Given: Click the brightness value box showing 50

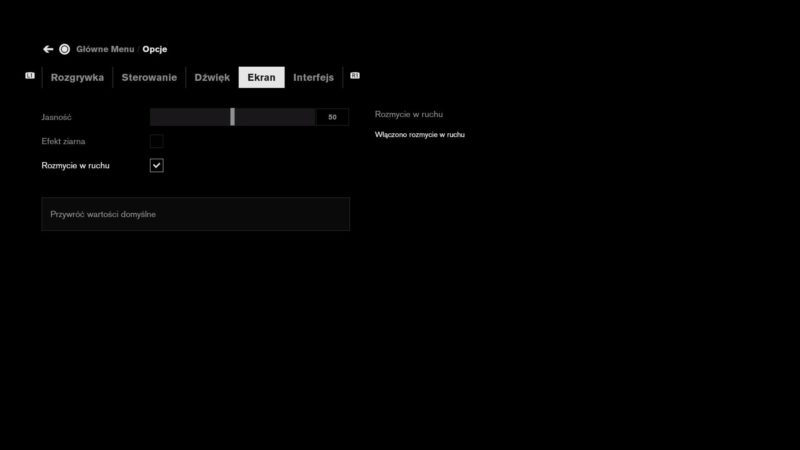Looking at the screenshot, I should 332,117.
